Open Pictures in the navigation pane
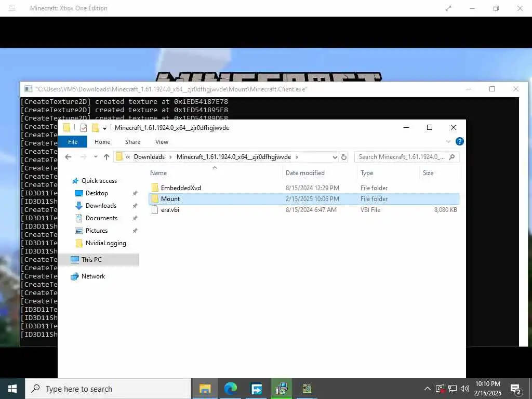 [96, 231]
